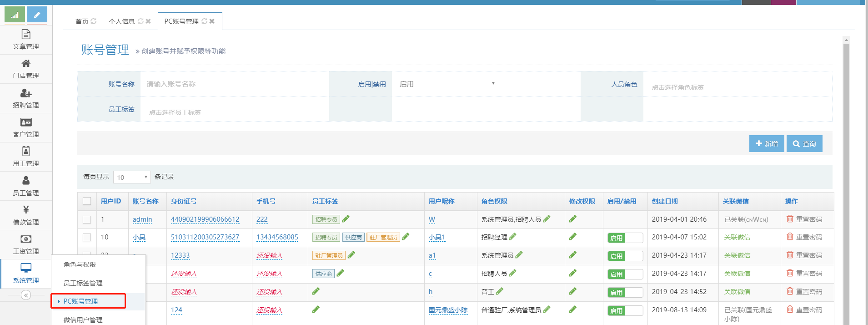The width and height of the screenshot is (868, 325).
Task: Expand the 每页显示 records dropdown
Action: [132, 177]
